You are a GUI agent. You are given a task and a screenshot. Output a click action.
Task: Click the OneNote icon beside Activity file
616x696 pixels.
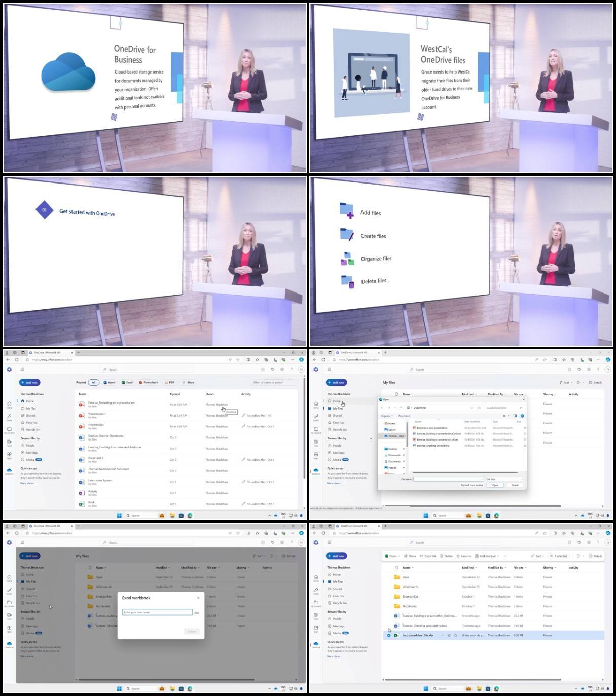[82, 493]
